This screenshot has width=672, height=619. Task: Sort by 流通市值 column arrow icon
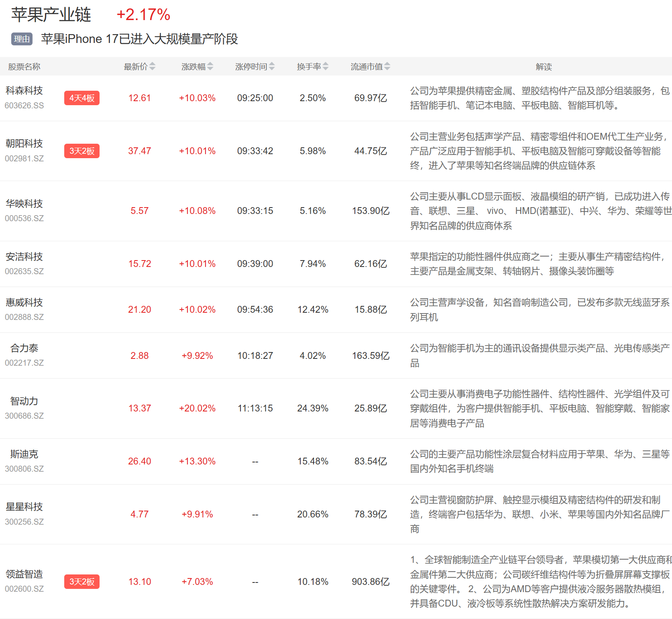(387, 67)
